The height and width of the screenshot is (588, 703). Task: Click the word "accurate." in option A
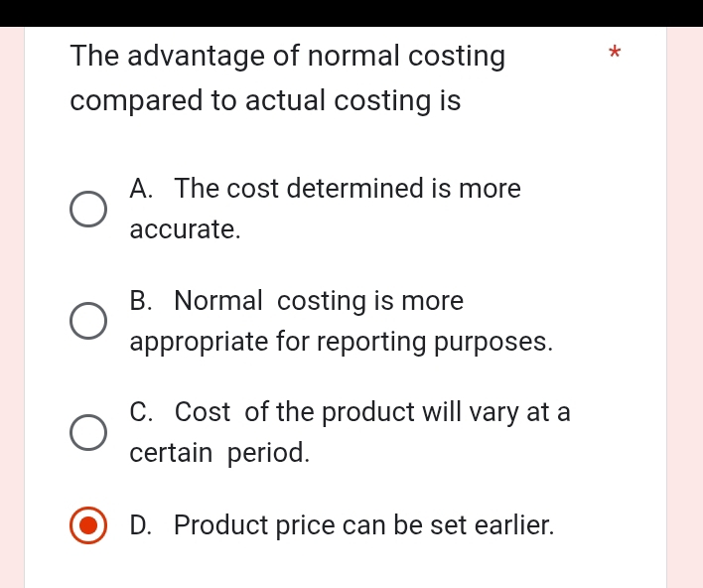pos(186,230)
